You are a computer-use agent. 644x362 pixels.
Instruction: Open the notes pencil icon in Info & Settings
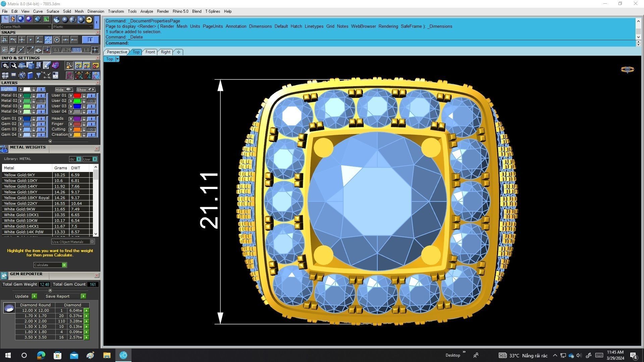47,66
